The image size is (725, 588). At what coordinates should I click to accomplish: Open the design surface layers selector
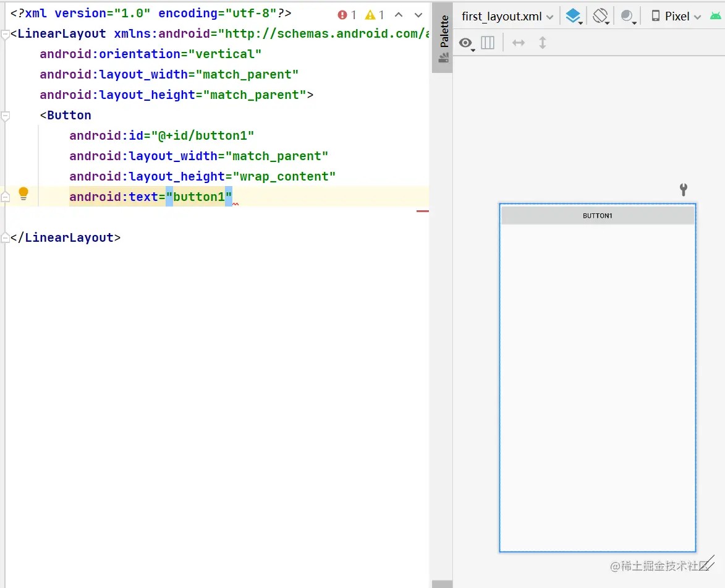coord(574,17)
